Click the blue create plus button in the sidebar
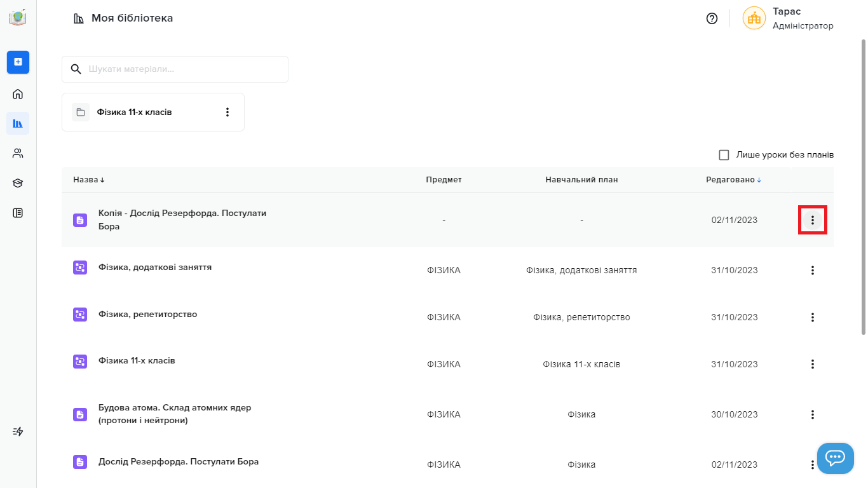Viewport: 868px width, 488px height. click(x=18, y=62)
